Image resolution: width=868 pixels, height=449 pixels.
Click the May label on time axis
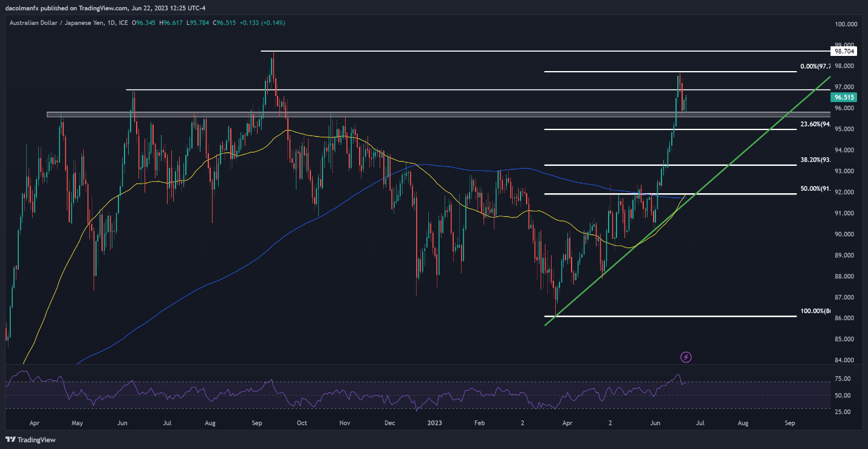(77, 422)
